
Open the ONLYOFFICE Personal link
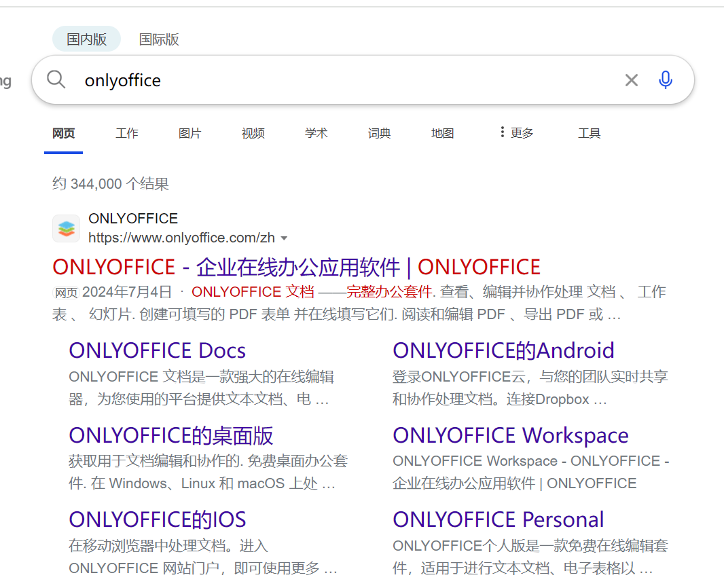[498, 519]
